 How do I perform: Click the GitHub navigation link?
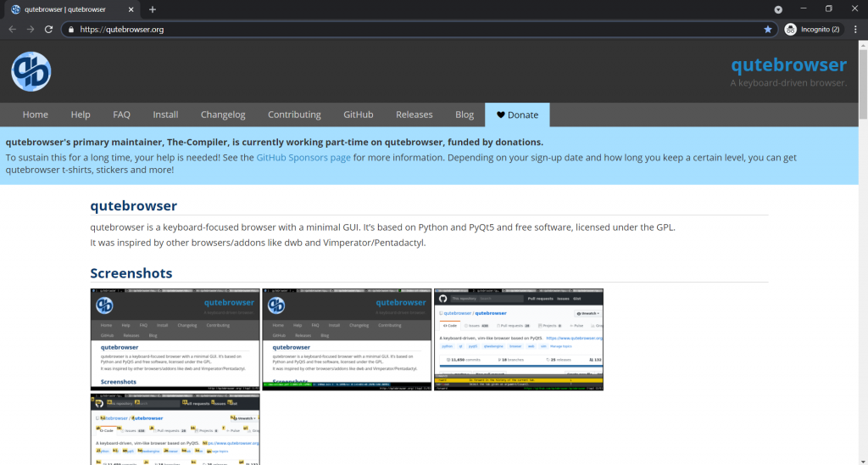coord(359,115)
